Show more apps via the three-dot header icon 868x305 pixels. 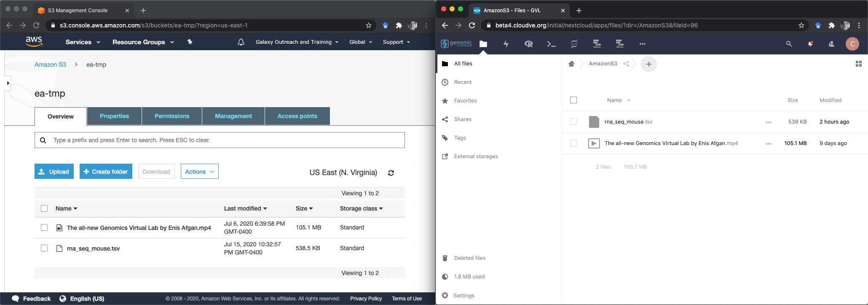(x=643, y=44)
